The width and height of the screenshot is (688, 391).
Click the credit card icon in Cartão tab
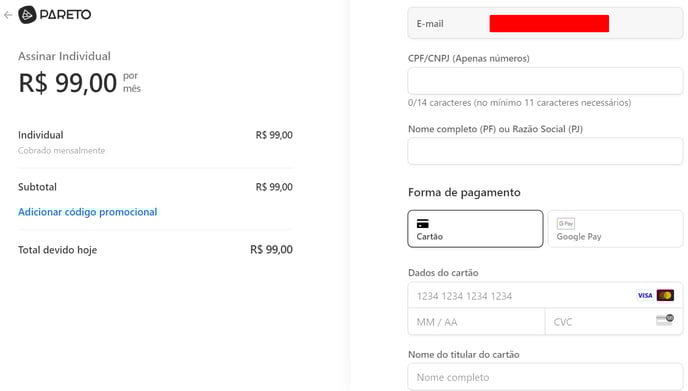tap(423, 223)
